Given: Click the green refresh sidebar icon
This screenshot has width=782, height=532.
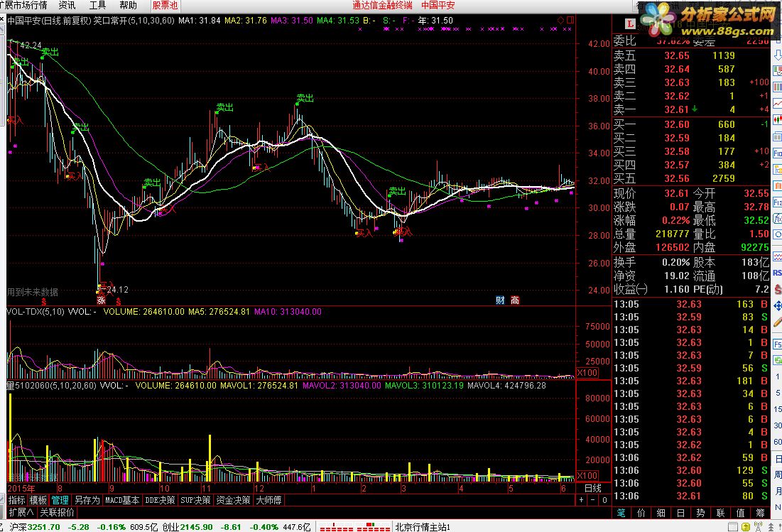Looking at the screenshot, I should [x=777, y=360].
